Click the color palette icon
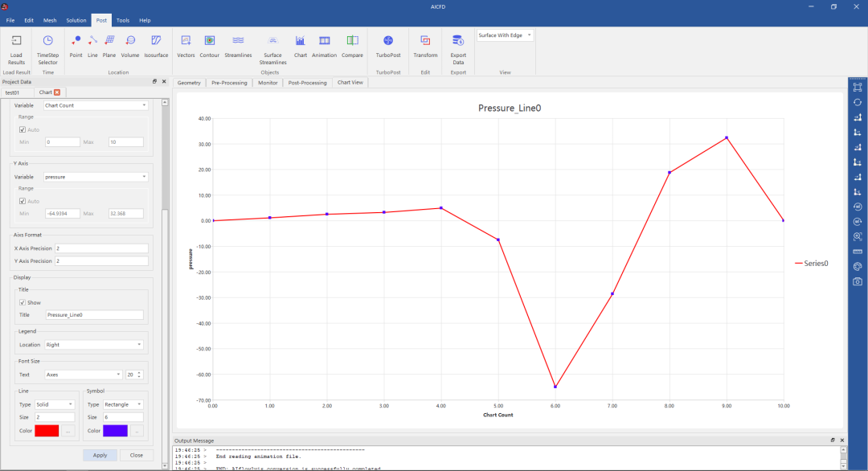The height and width of the screenshot is (471, 868). [x=858, y=266]
